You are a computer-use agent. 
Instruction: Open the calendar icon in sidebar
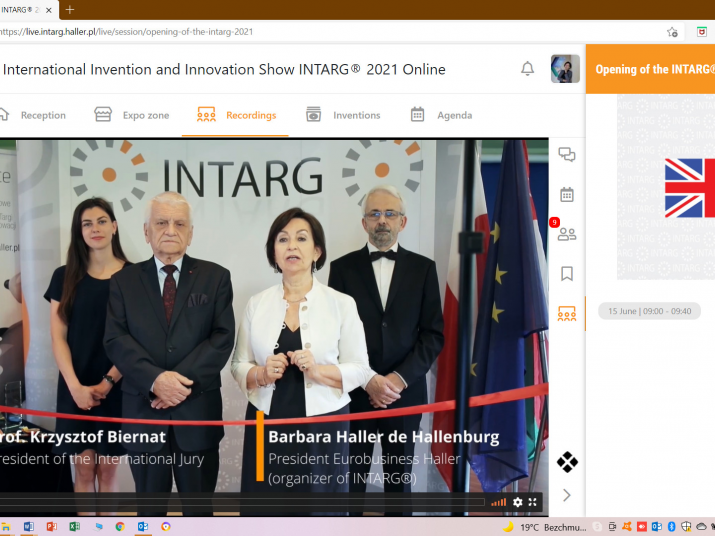[567, 194]
